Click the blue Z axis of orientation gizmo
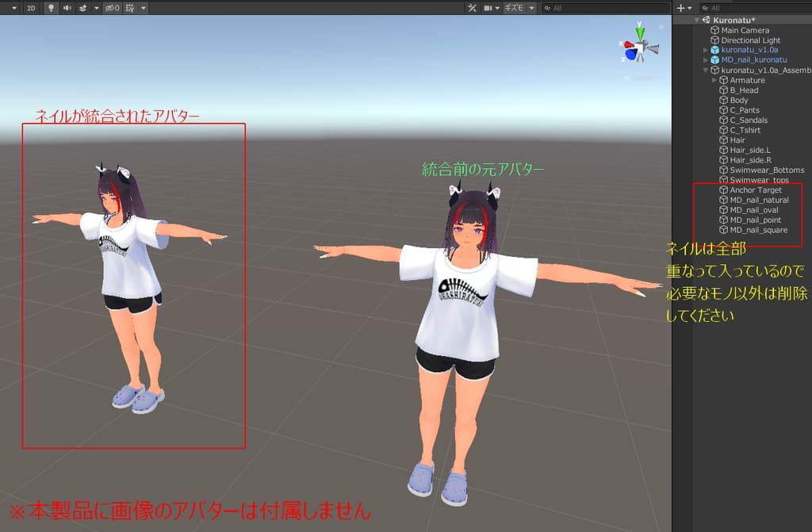 (x=630, y=55)
